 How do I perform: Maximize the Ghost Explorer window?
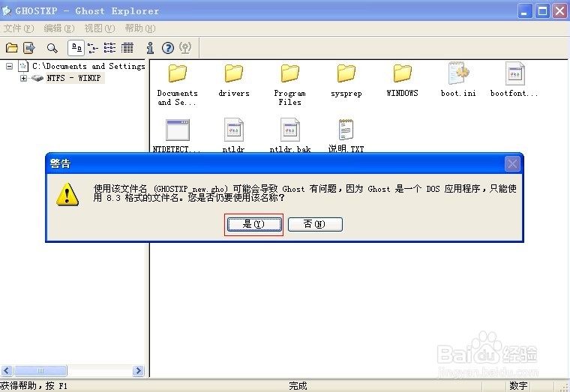542,11
